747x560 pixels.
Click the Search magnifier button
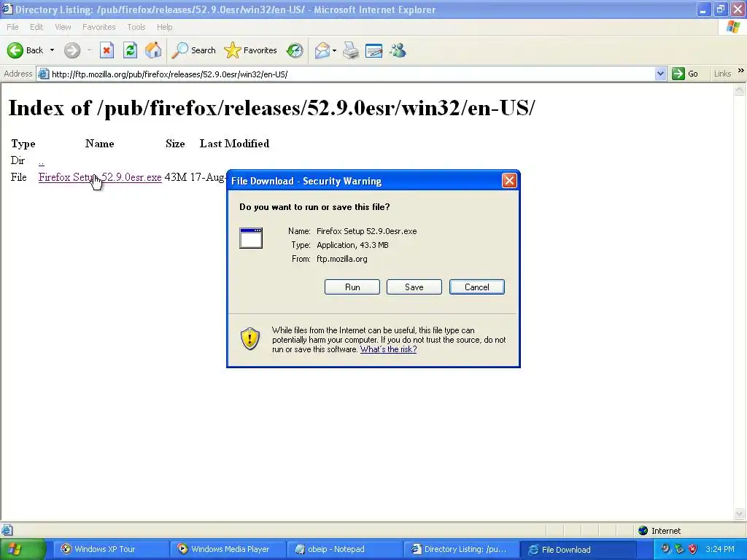(x=193, y=50)
